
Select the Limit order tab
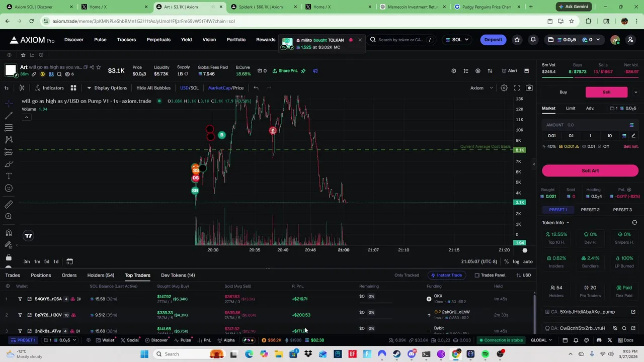(x=571, y=108)
